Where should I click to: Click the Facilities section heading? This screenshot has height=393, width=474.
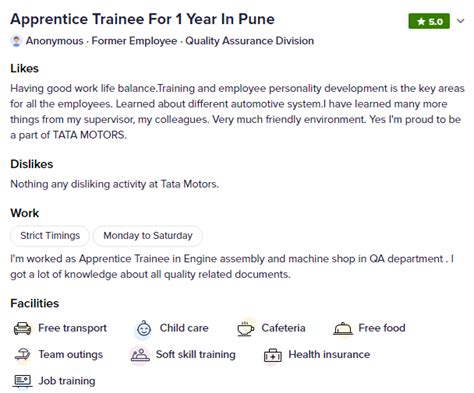(x=35, y=303)
